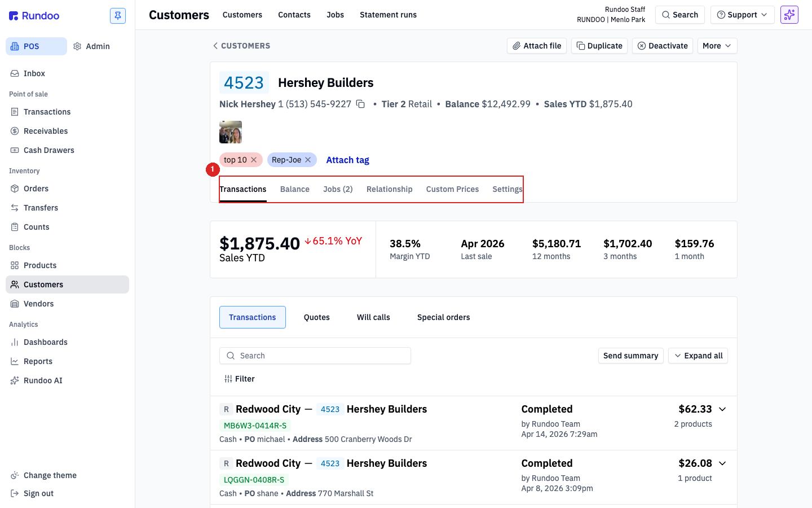This screenshot has height=508, width=812.
Task: Open transaction LQGGN-0408R-S
Action: (x=254, y=480)
